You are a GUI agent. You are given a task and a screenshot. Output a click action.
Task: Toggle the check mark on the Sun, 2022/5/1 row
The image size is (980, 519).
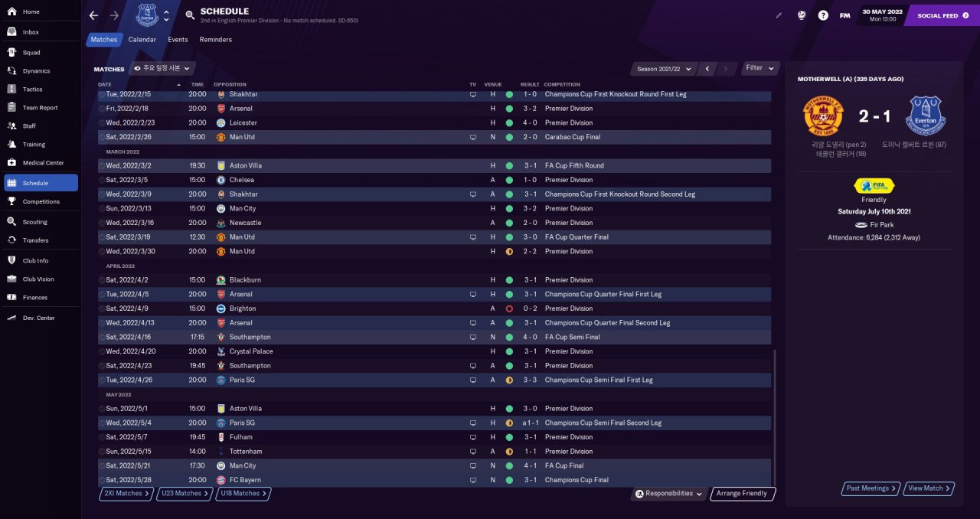[102, 409]
